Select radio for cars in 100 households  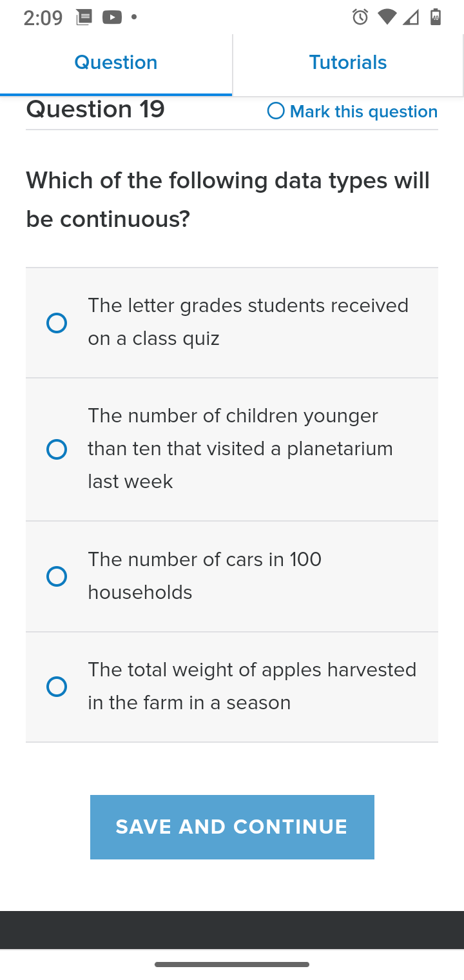click(57, 576)
